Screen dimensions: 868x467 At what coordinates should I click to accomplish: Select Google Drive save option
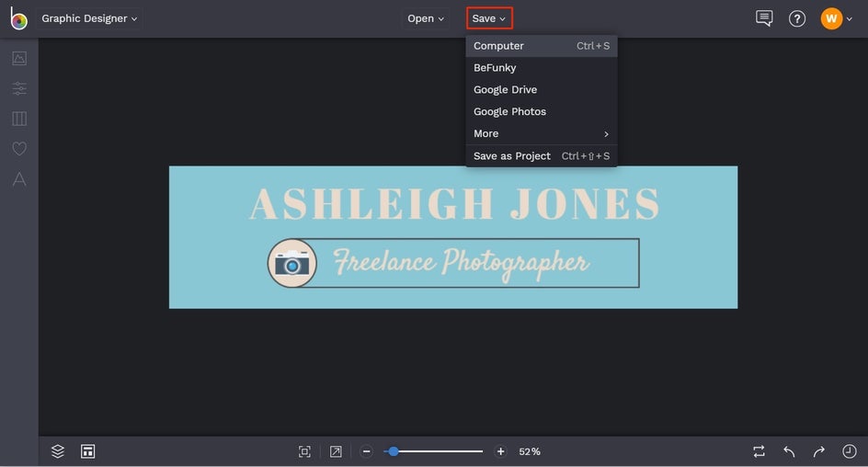[542, 90]
